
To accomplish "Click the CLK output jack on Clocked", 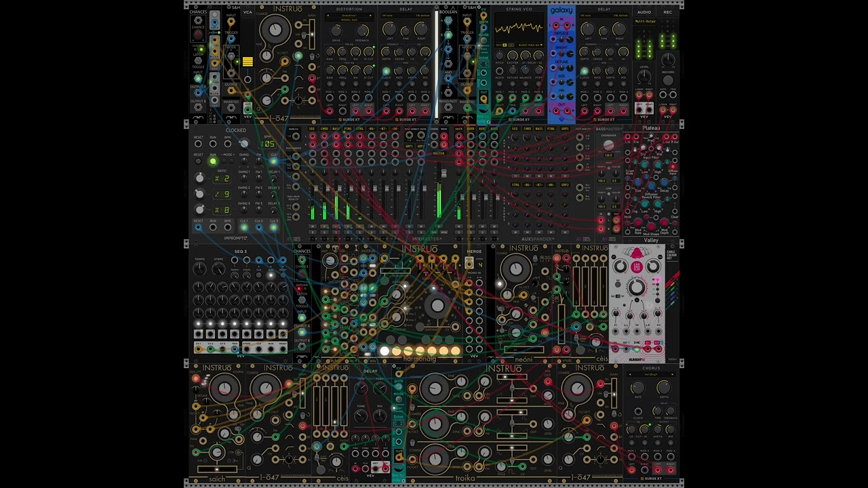I will [273, 161].
